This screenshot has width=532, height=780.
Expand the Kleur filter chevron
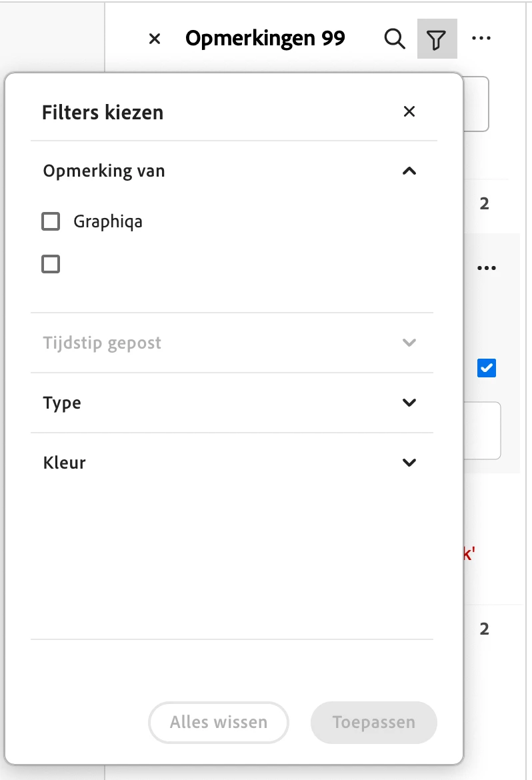[x=409, y=463]
